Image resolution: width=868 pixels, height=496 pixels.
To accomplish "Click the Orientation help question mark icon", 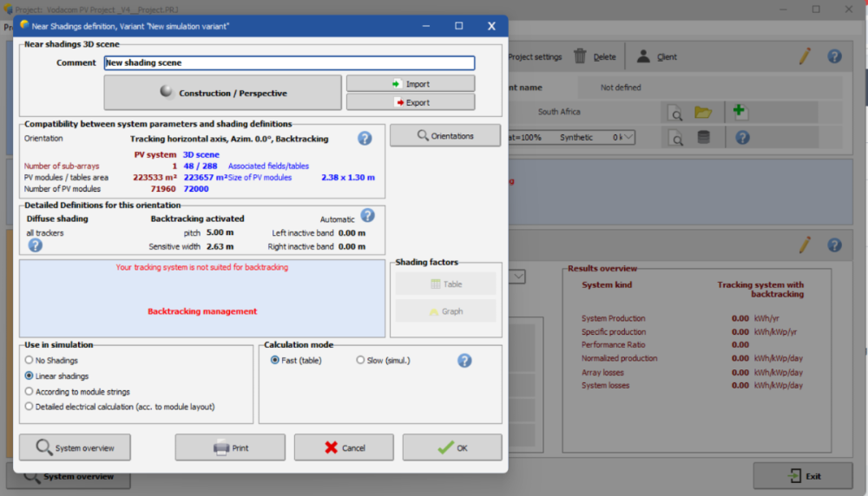I will [x=365, y=138].
